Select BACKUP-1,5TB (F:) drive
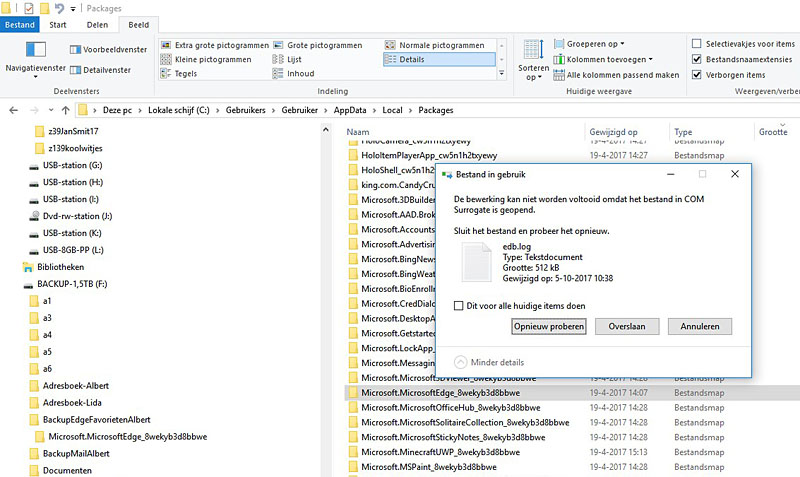 tap(72, 284)
